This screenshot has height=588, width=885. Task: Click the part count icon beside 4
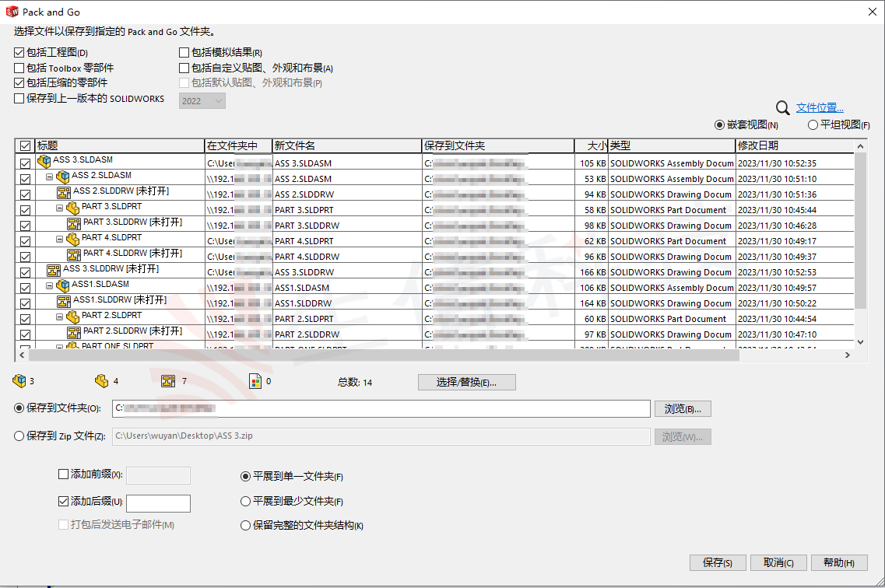pyautogui.click(x=102, y=381)
